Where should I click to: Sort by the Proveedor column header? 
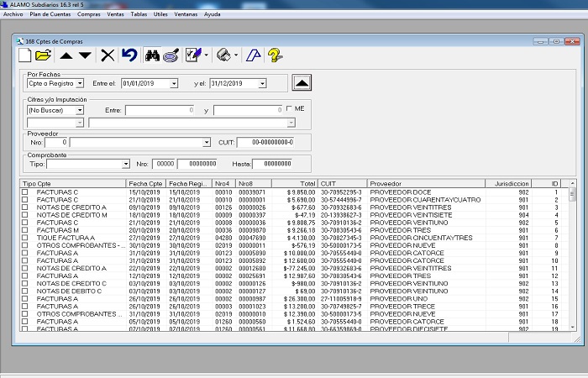(426, 183)
